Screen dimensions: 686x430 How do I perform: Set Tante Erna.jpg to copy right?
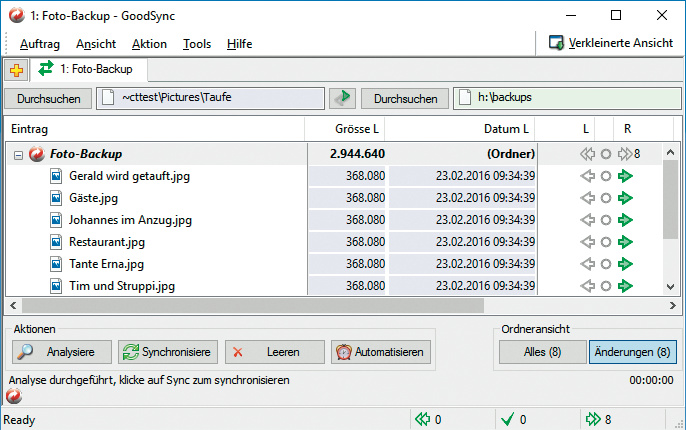click(x=625, y=264)
